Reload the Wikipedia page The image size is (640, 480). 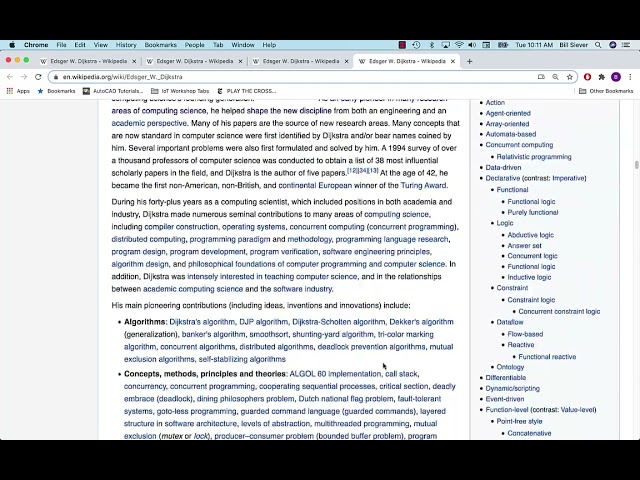38,77
